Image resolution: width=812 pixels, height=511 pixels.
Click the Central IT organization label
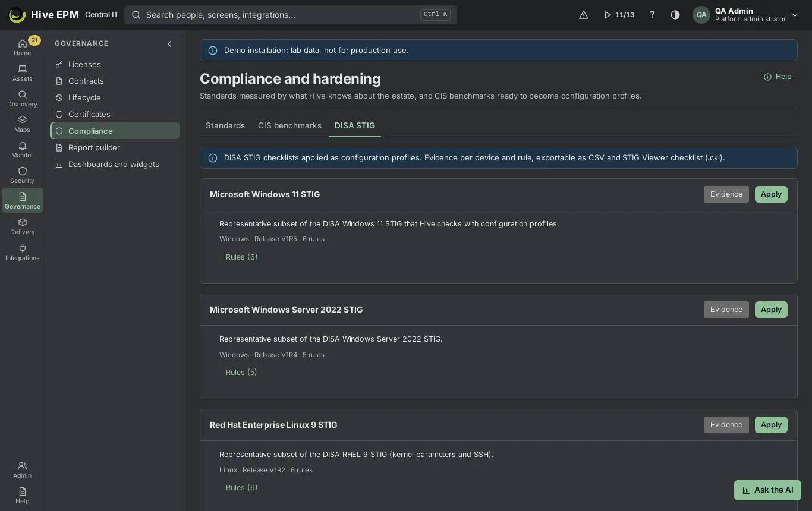(102, 15)
